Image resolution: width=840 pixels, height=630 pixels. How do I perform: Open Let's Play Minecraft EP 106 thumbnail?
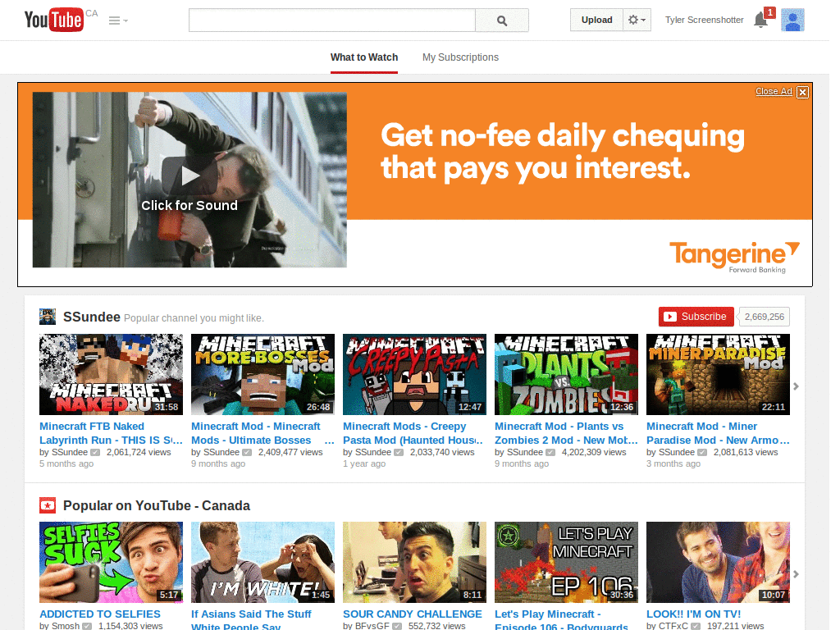(566, 563)
